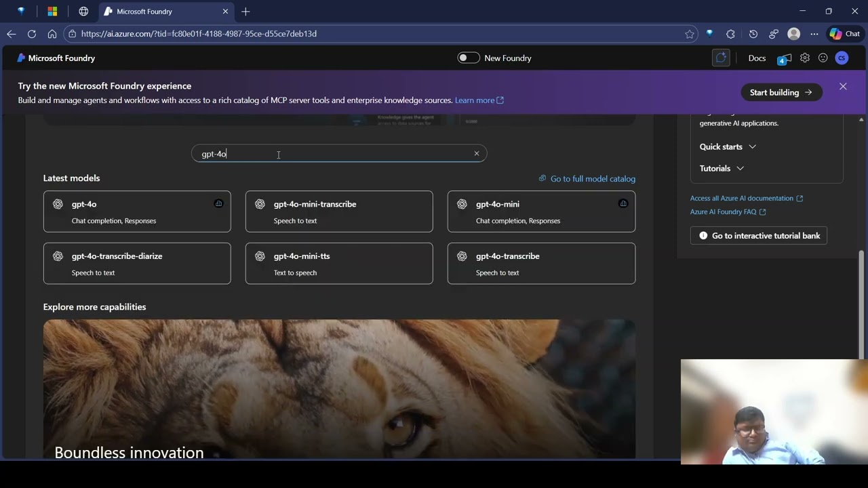Click benchmark icon on gpt-4o-mini card
The height and width of the screenshot is (488, 868).
(623, 203)
